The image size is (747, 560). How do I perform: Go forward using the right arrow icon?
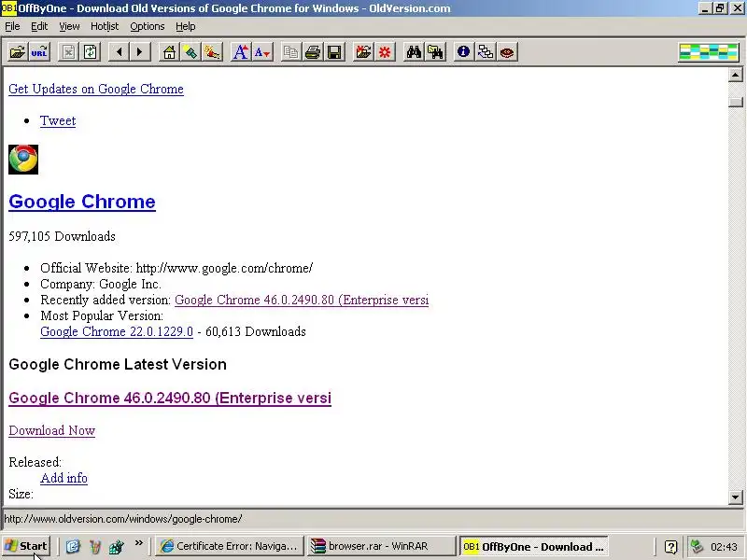139,52
